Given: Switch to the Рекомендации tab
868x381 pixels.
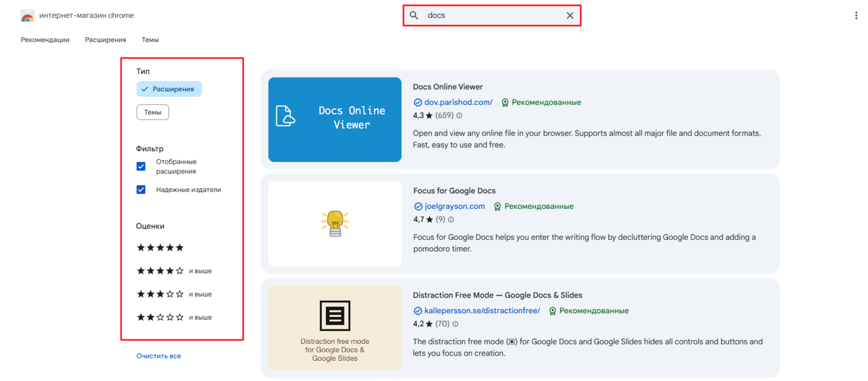Looking at the screenshot, I should point(45,40).
